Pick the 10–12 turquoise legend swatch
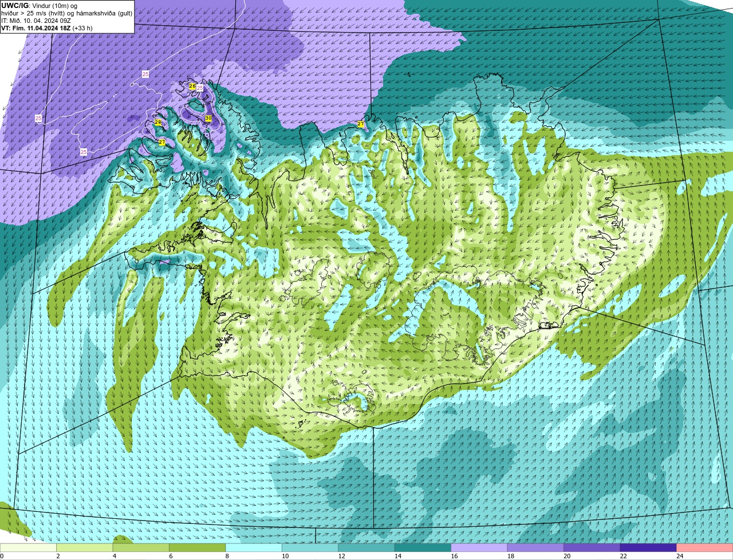This screenshot has width=733, height=560. 311,547
